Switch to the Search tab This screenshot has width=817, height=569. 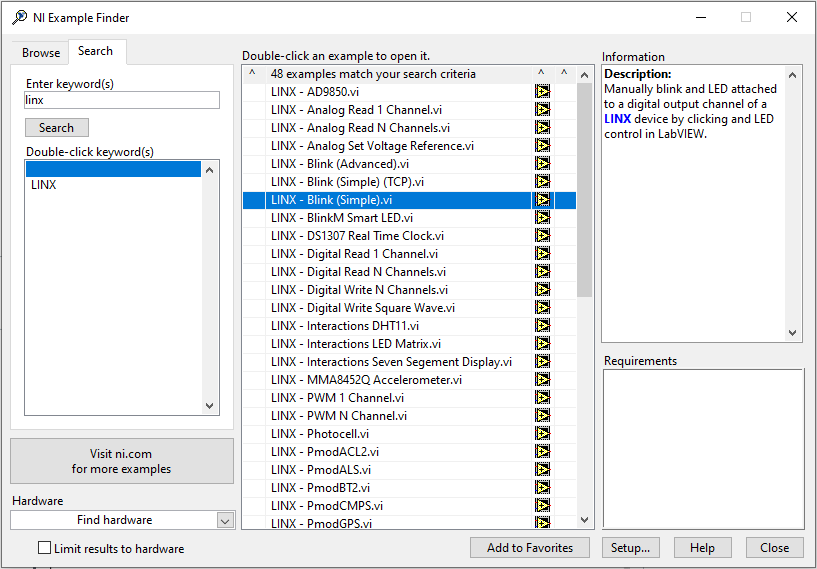(95, 51)
